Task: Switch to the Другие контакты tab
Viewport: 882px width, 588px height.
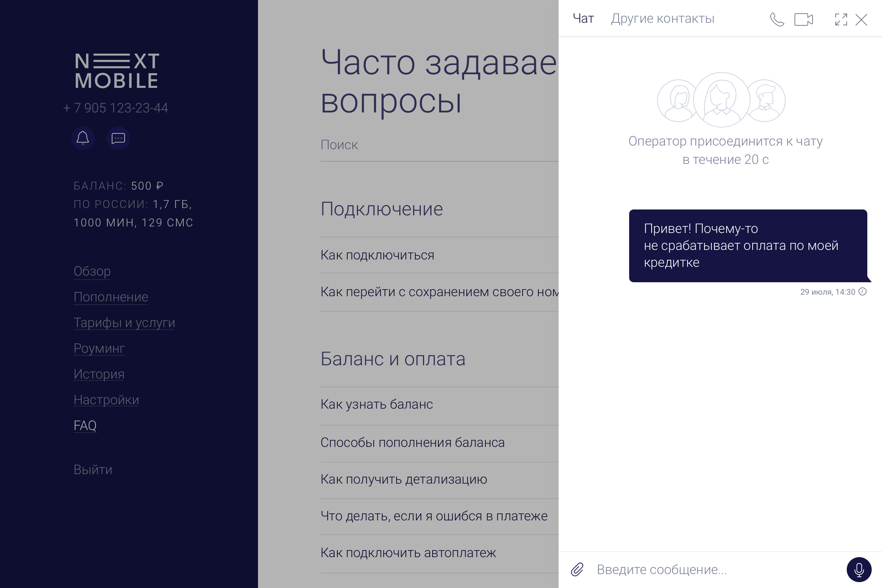Action: pyautogui.click(x=662, y=18)
